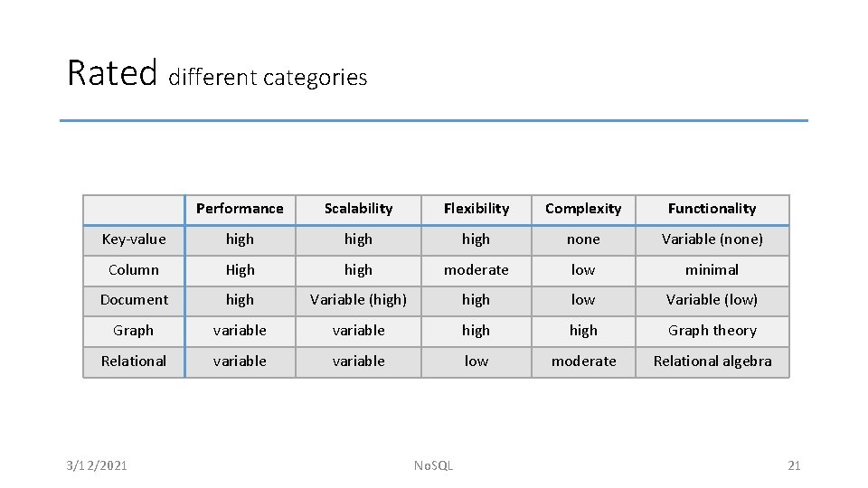Click the footer date 3/12/2021

click(x=97, y=465)
